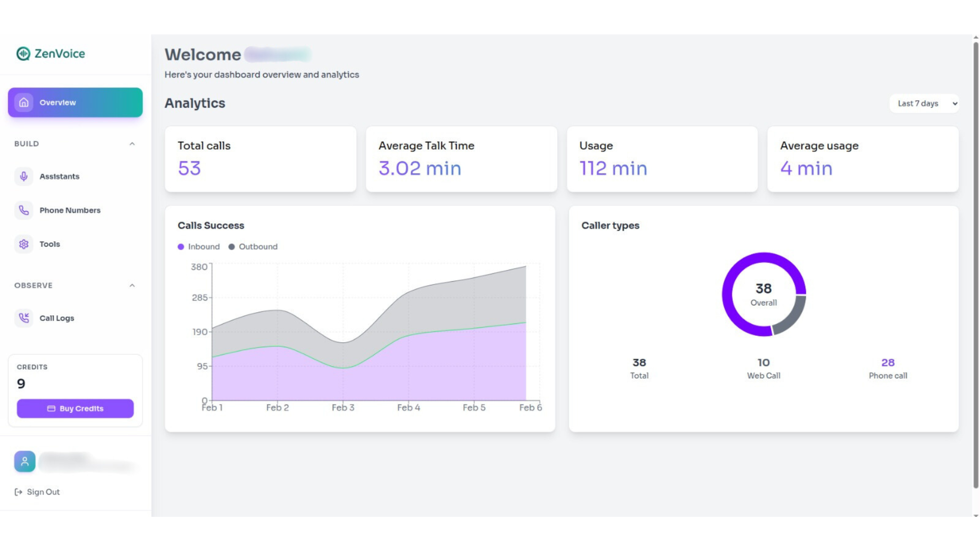
Task: Click the Overview home icon
Action: (24, 103)
